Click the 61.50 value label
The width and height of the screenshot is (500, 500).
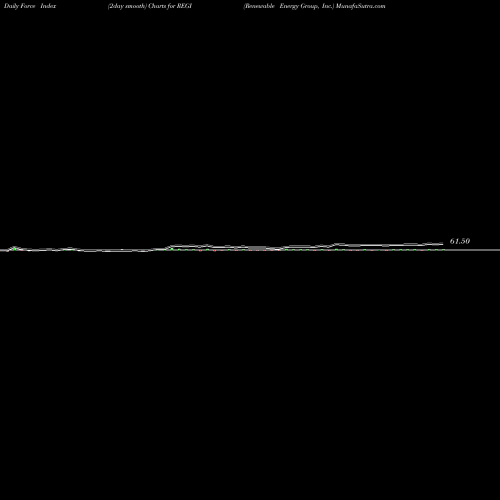tap(460, 241)
